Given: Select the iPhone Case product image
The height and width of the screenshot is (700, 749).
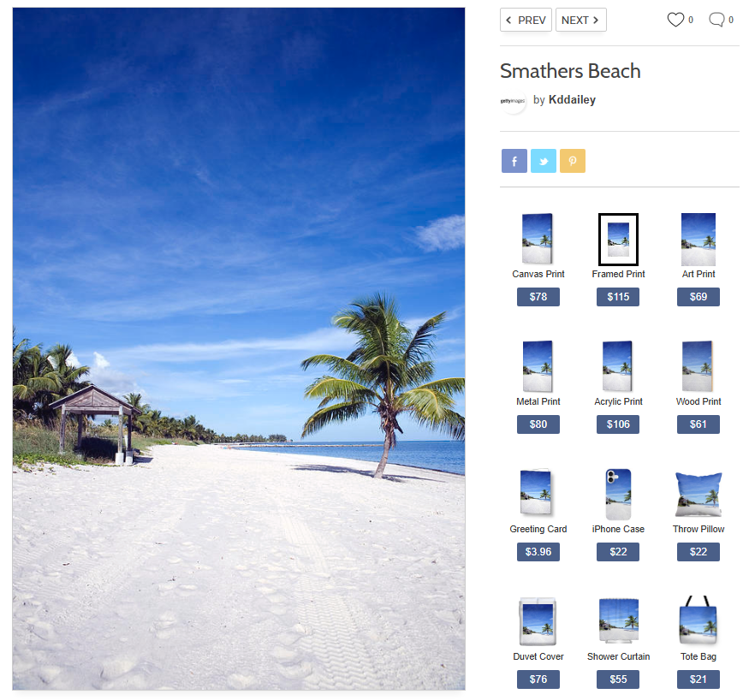Looking at the screenshot, I should [x=618, y=494].
